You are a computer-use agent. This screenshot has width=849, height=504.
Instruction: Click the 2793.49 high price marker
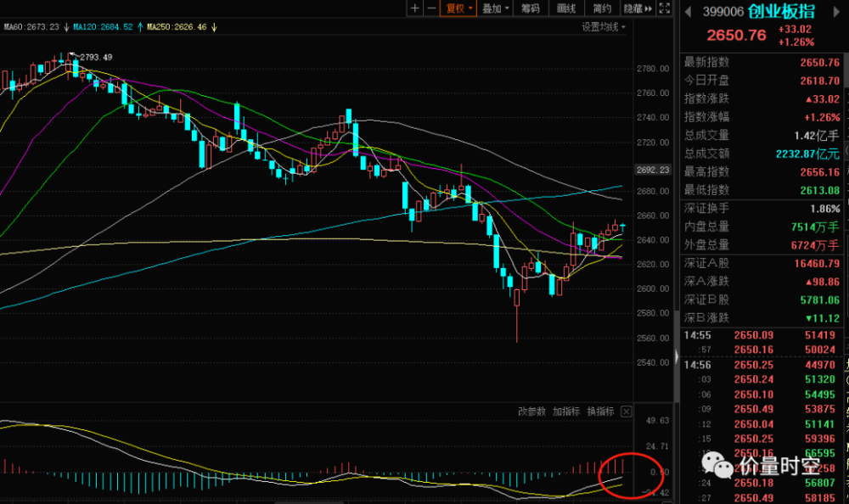tap(96, 57)
